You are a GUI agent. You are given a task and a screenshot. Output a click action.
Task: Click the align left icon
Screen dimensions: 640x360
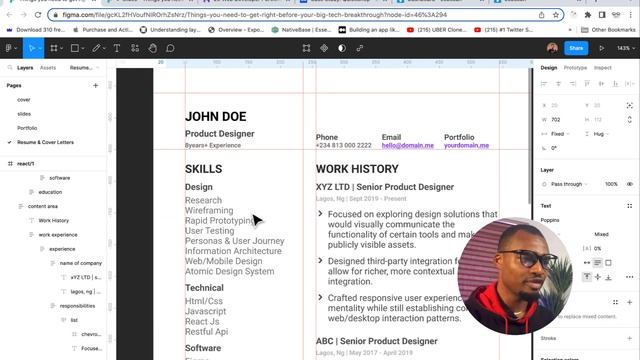pyautogui.click(x=544, y=84)
